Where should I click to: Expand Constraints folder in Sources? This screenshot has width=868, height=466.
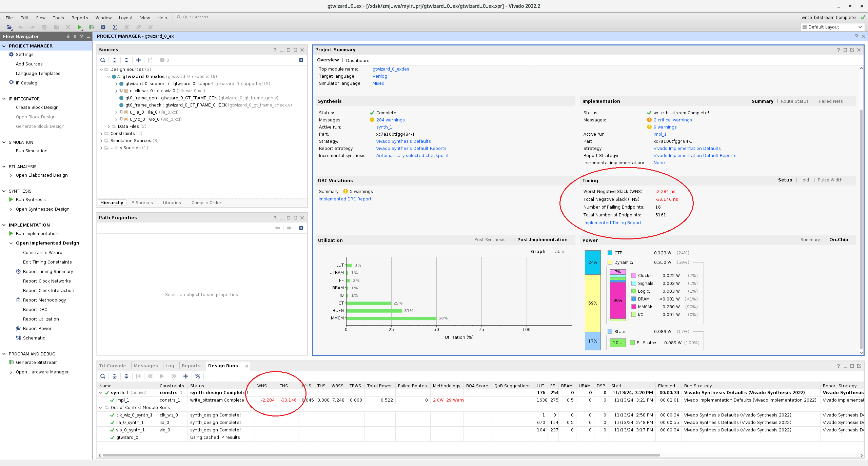click(x=101, y=134)
